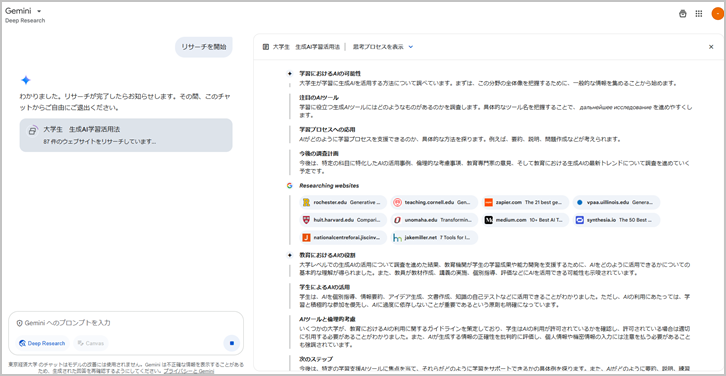Stop the response with the blue stop button
The width and height of the screenshot is (726, 376).
pyautogui.click(x=232, y=343)
